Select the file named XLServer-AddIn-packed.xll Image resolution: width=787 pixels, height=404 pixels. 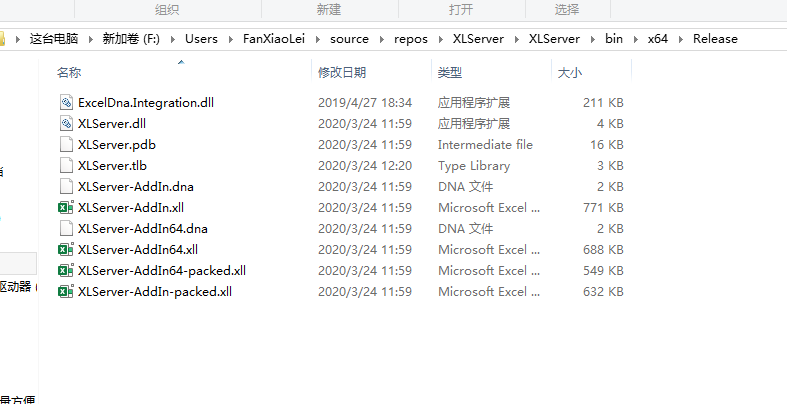[155, 292]
